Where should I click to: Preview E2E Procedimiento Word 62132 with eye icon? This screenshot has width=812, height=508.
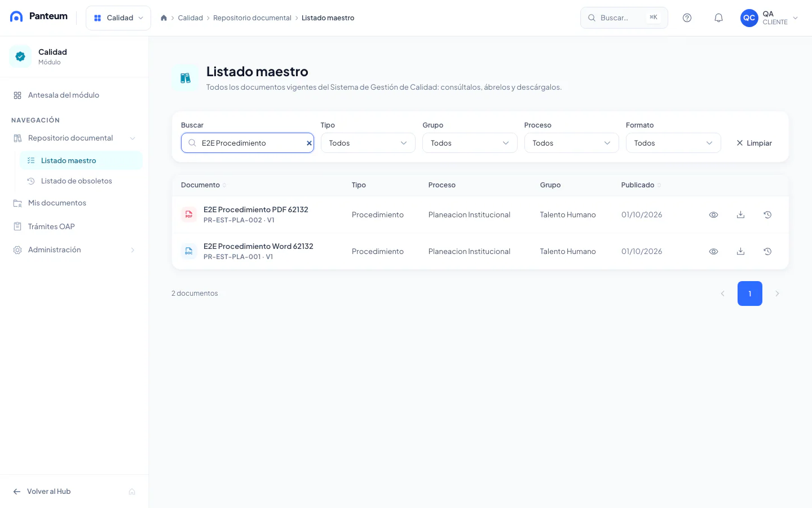coord(713,251)
